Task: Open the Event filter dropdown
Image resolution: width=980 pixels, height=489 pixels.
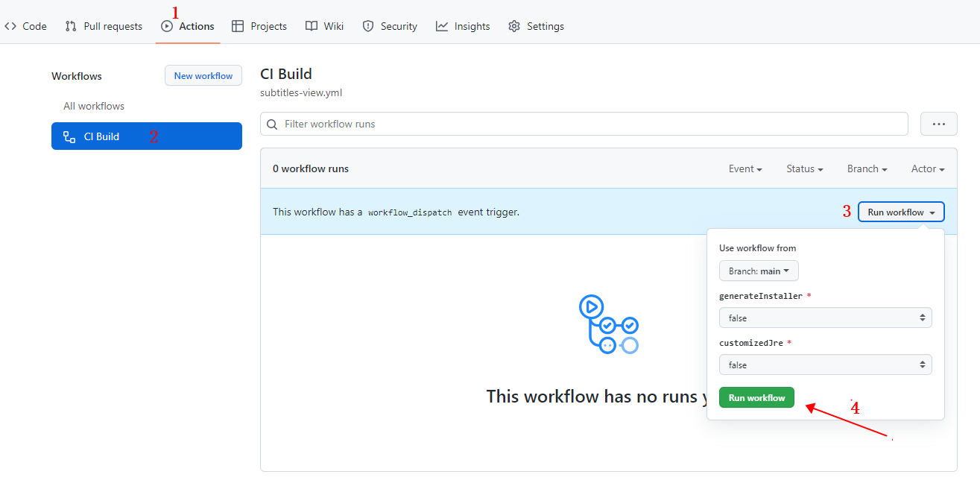Action: pyautogui.click(x=745, y=168)
